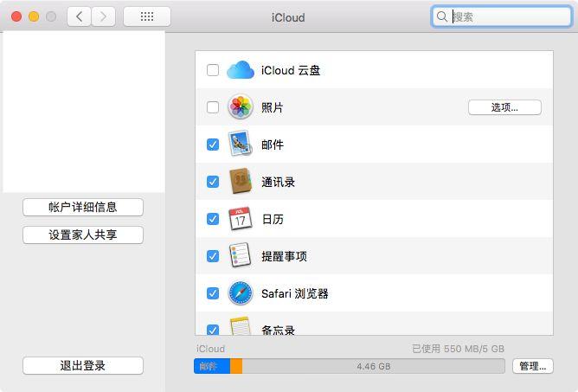This screenshot has height=392, width=578.
Task: Click the 照片 label
Action: 272,107
